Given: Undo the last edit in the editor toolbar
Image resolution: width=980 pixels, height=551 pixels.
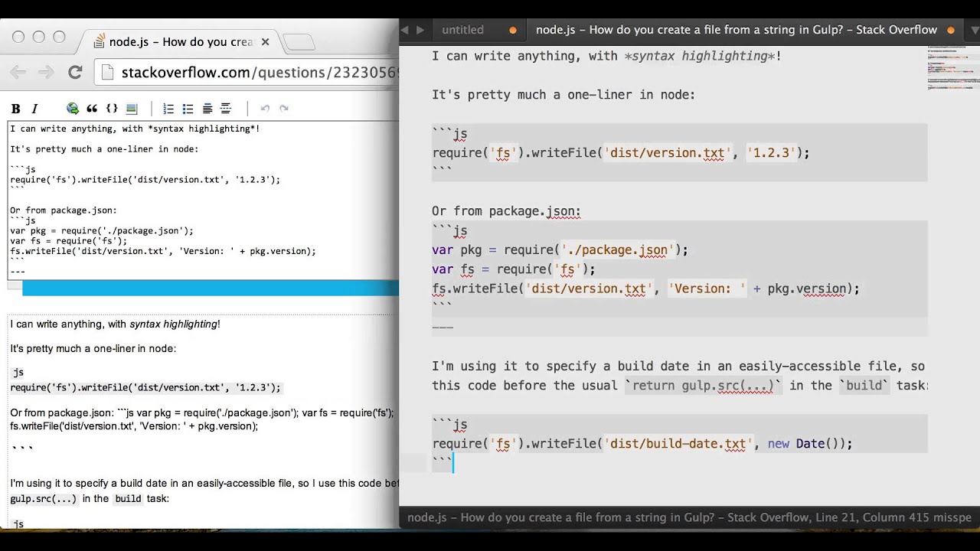Looking at the screenshot, I should tap(265, 109).
